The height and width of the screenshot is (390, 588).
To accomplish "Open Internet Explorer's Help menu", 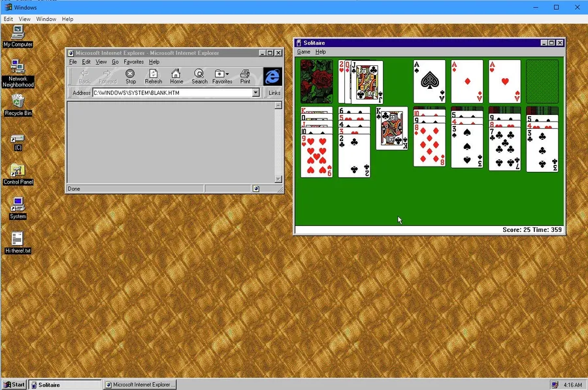I will click(x=154, y=62).
